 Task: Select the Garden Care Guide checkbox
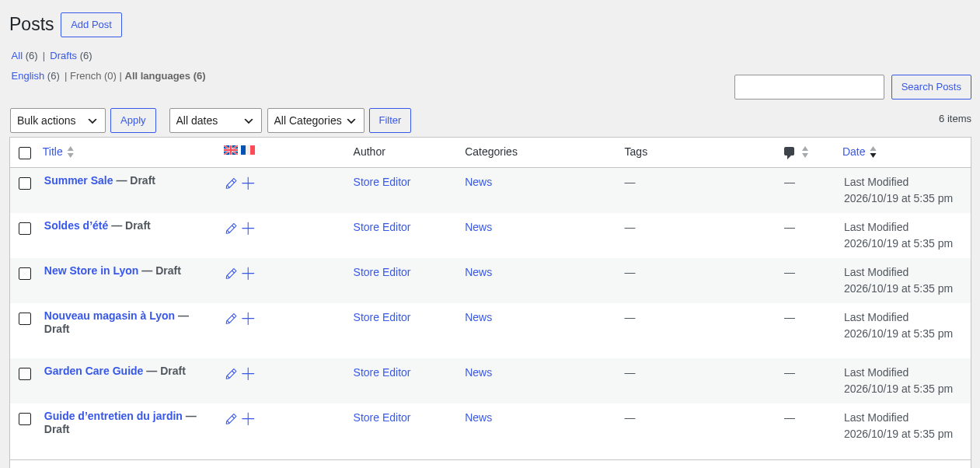[x=25, y=374]
